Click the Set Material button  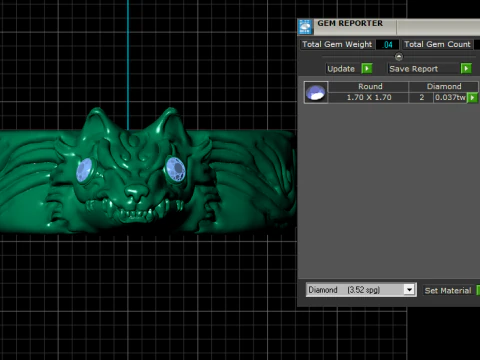[448, 291]
